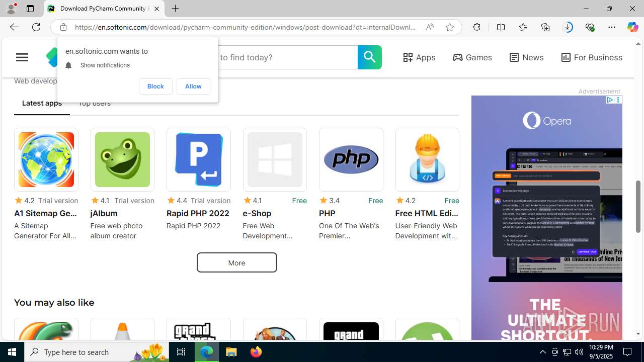Open the Rapid PHP 2022 icon
Screen dimensions: 644x362
tap(199, 159)
